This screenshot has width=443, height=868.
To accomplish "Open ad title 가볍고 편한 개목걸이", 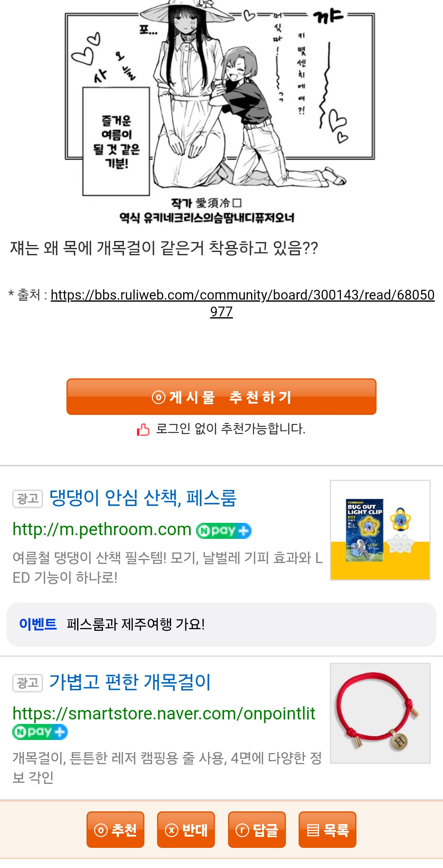I will pos(130,682).
